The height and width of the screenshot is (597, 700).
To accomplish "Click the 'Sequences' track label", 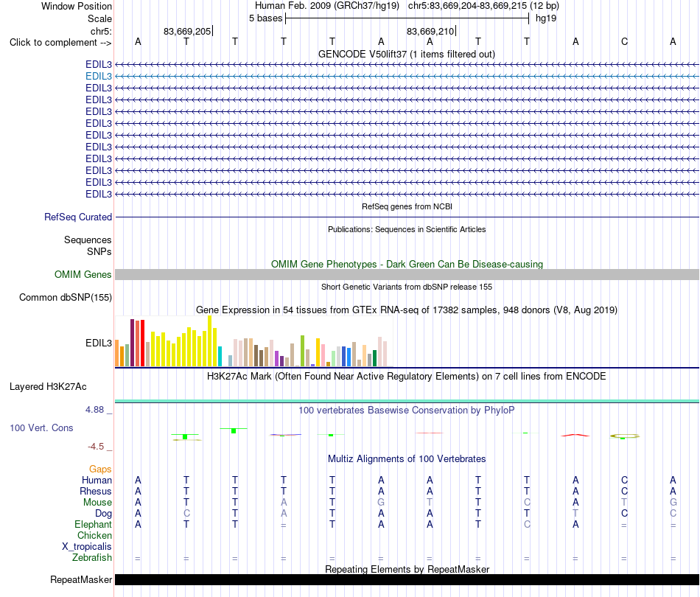I will (88, 240).
